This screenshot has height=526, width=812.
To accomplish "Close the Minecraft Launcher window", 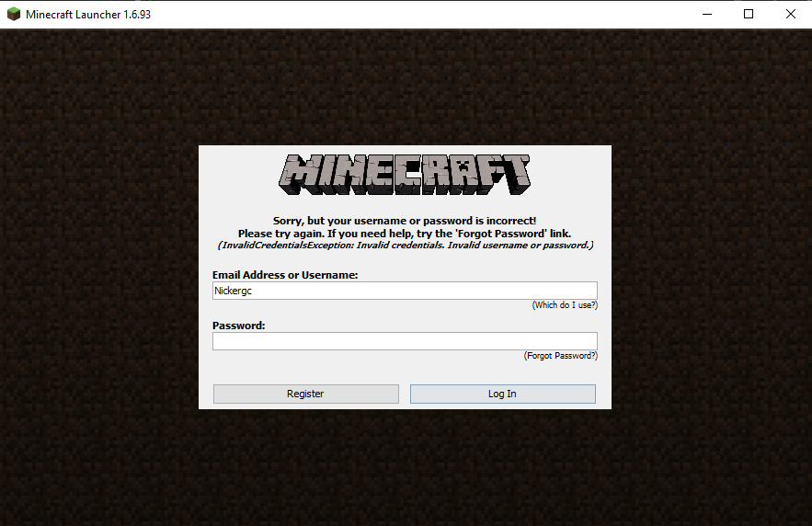I will 790,14.
